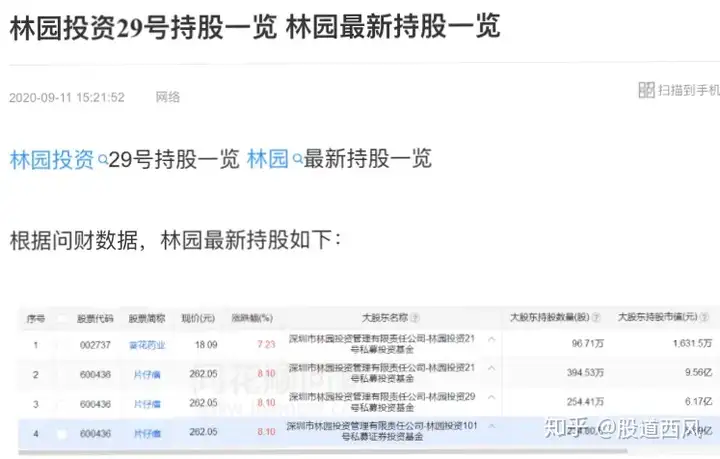The image size is (720, 459).
Task: Click shareholder name 林园投资21 in row 2
Action: [x=382, y=373]
